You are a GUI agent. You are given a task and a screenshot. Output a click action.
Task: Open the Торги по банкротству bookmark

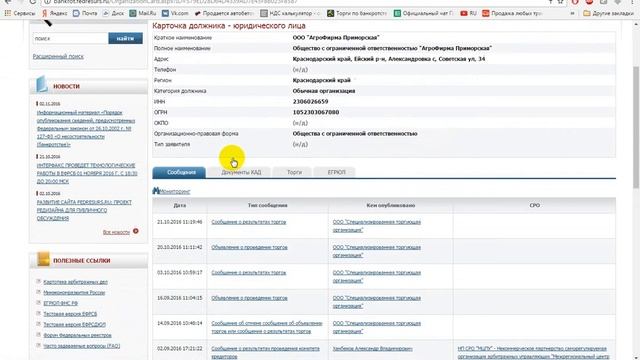coord(357,13)
